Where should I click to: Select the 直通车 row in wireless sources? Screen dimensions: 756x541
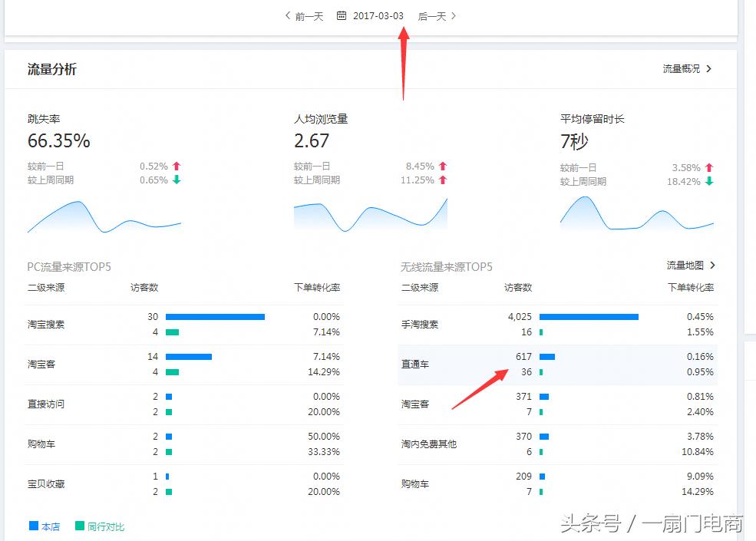pyautogui.click(x=414, y=365)
